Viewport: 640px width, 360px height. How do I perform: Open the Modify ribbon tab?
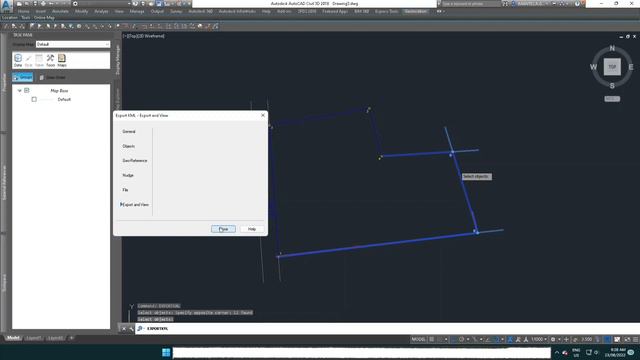[81, 11]
